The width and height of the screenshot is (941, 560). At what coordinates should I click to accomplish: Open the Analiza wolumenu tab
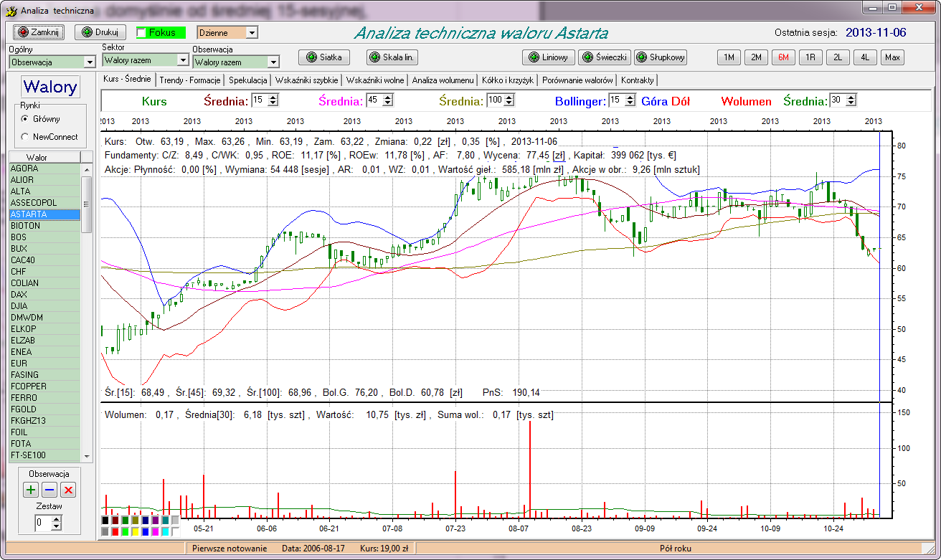tap(443, 80)
